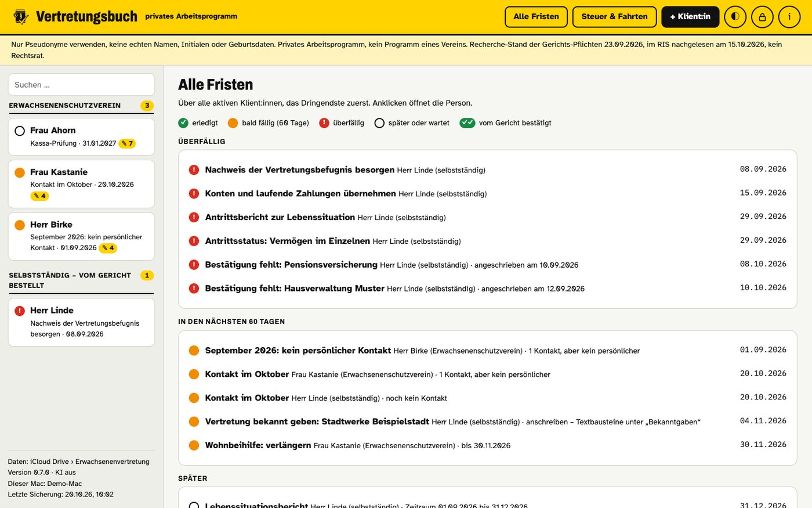
Task: Click the date 08.10.2026 in the overdue list
Action: (x=763, y=264)
